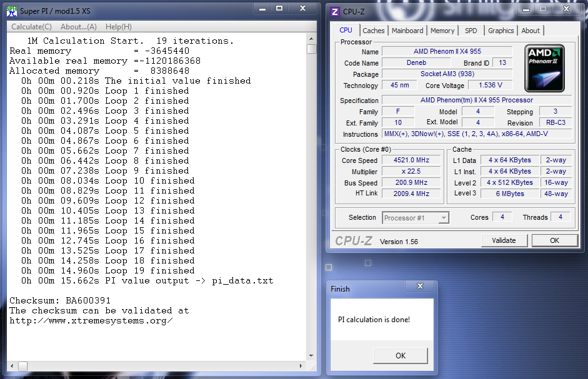
Task: Click the Bus Speed value '200.9 MHz'
Action: (411, 182)
